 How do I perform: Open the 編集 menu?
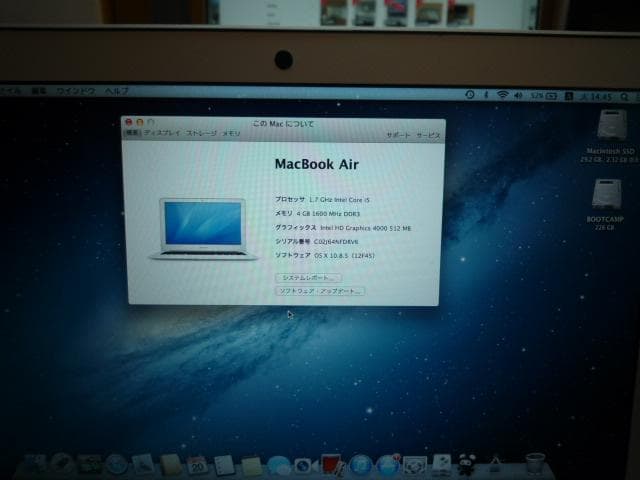click(39, 91)
